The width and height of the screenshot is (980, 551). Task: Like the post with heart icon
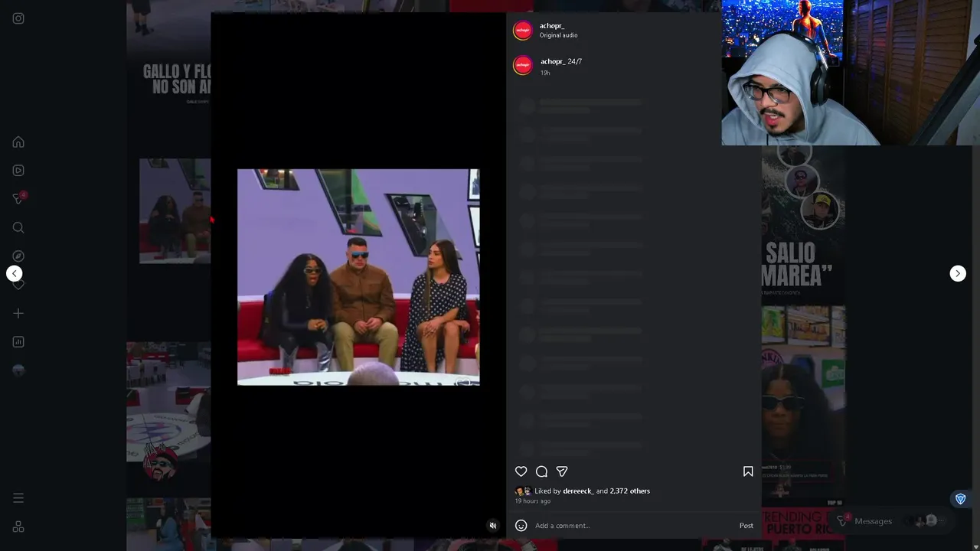point(521,471)
